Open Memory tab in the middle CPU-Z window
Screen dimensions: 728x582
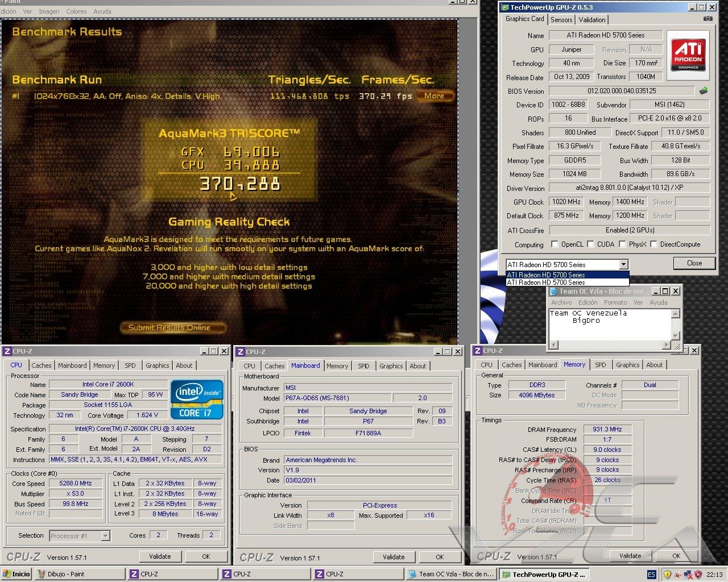coord(337,366)
